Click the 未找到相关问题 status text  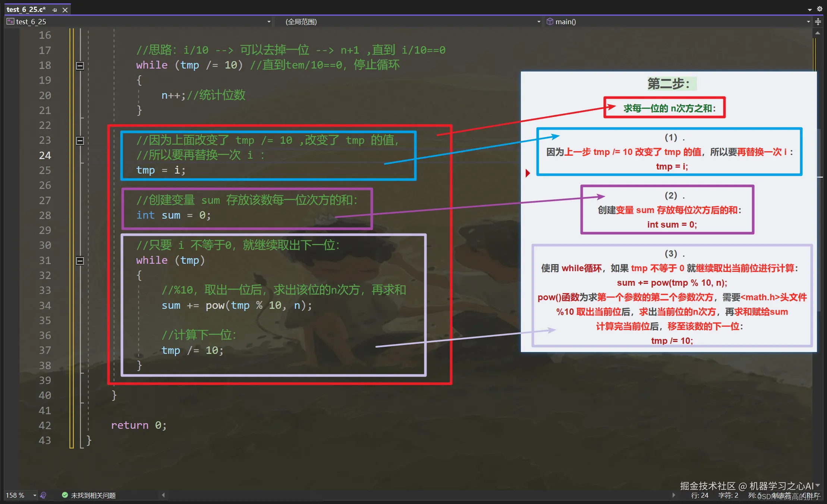[93, 495]
